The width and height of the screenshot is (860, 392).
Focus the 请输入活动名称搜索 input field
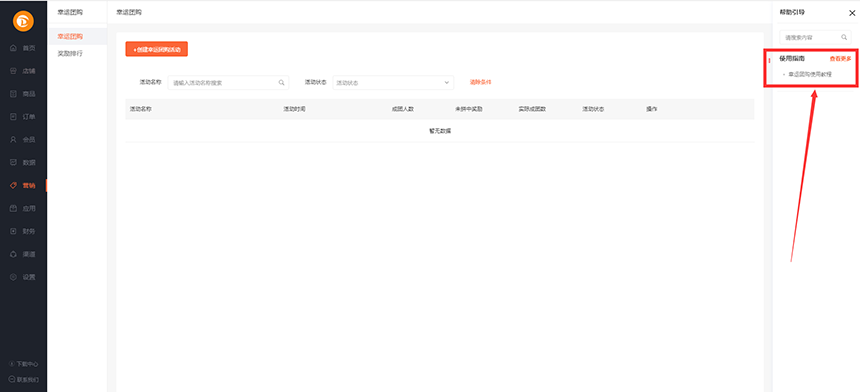(228, 83)
